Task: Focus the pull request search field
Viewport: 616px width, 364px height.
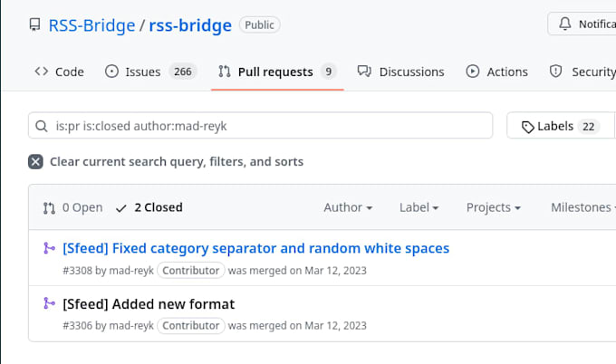Action: (260, 126)
